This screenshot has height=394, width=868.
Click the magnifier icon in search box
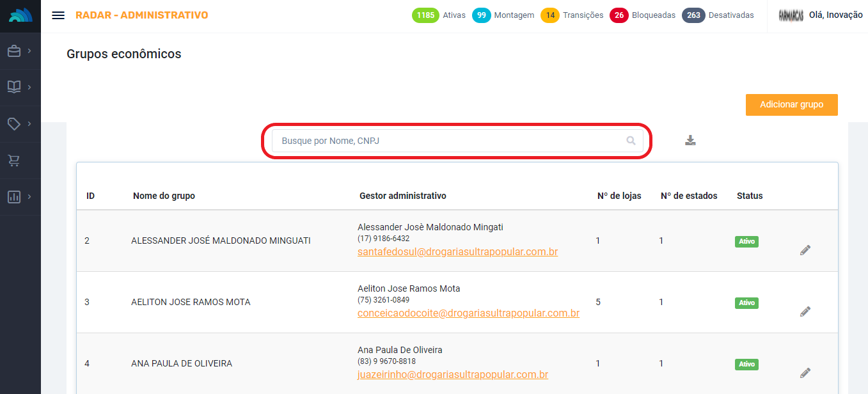pos(631,141)
